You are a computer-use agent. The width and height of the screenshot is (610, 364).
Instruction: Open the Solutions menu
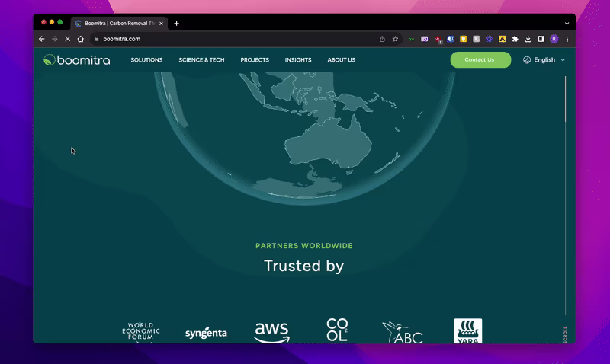[x=146, y=60]
